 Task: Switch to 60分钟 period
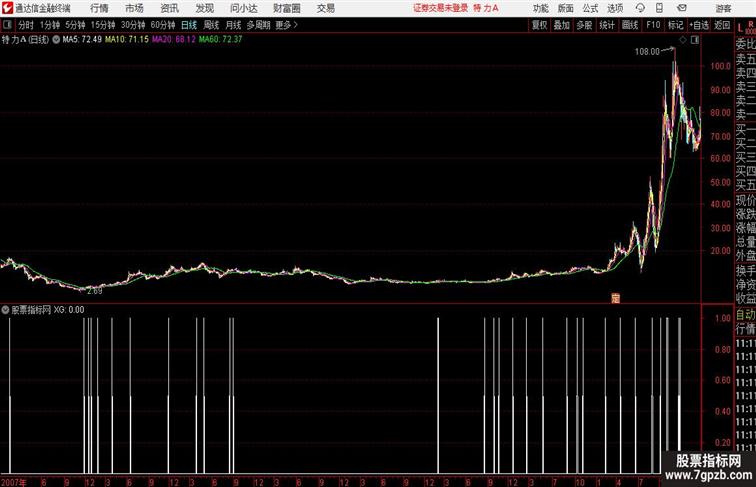pos(163,25)
